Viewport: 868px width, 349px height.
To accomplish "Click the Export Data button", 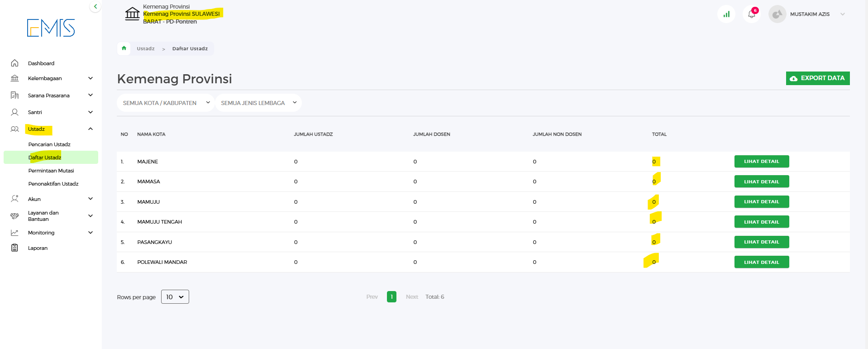I will point(817,78).
